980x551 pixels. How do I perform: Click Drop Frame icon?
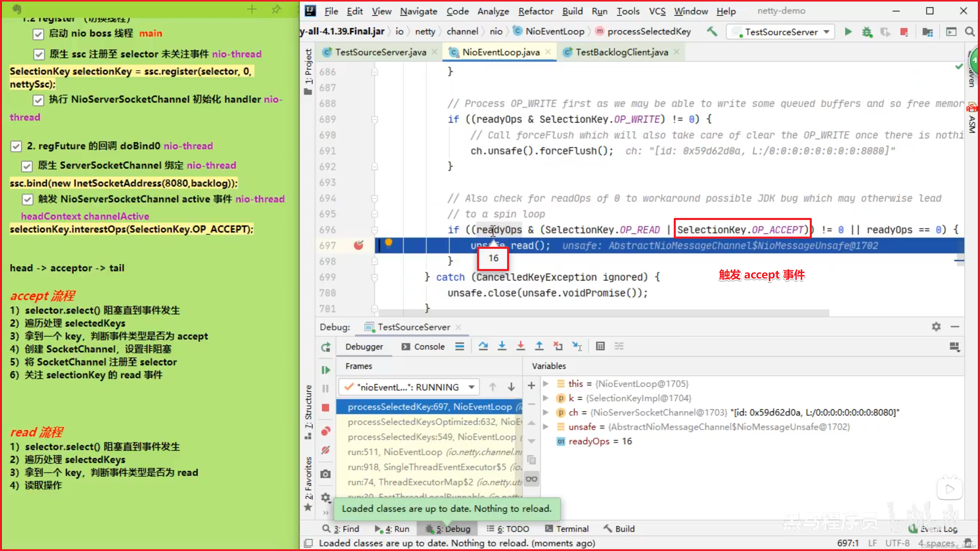(x=558, y=346)
